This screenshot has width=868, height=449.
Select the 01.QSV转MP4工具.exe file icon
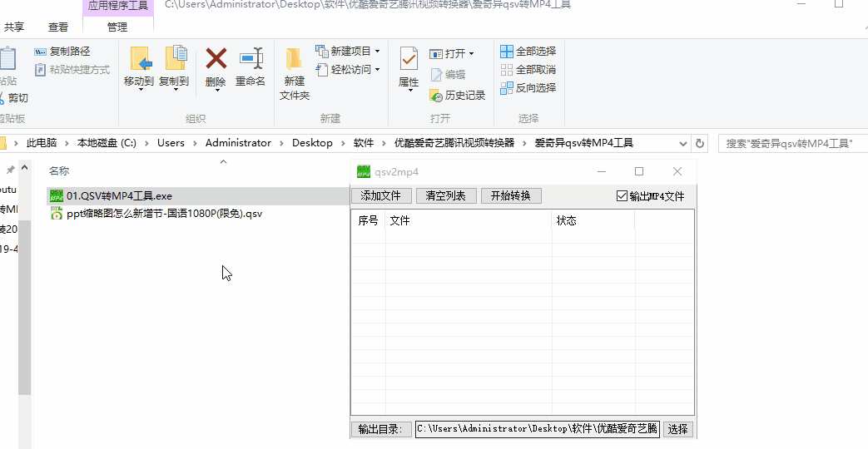(57, 195)
